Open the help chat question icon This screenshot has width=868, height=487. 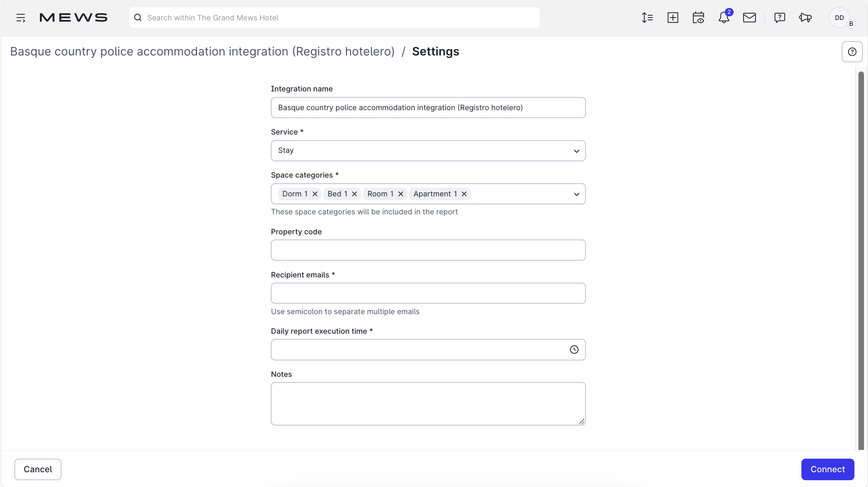point(779,18)
